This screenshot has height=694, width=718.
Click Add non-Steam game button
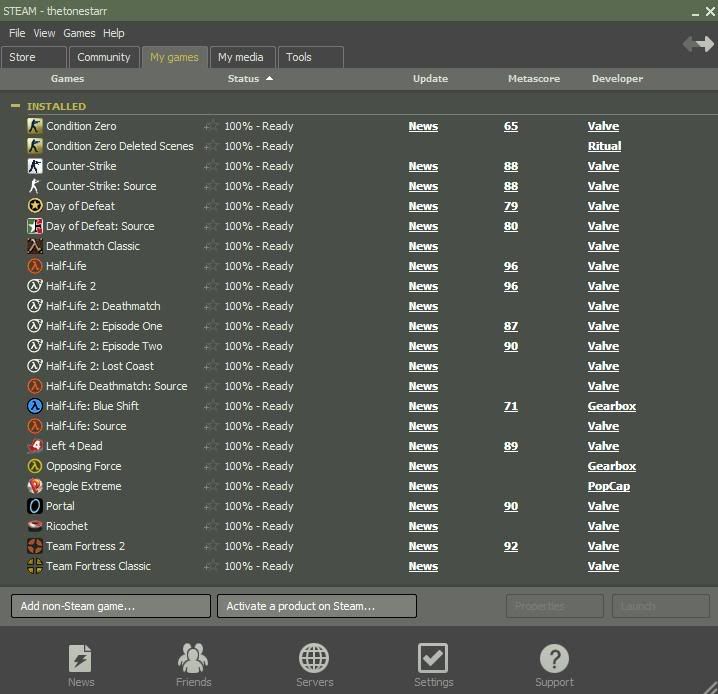(x=111, y=606)
